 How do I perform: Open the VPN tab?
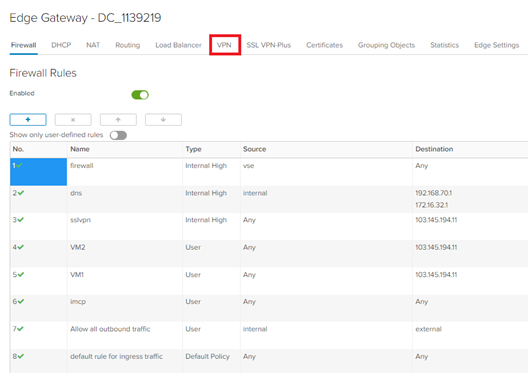pyautogui.click(x=224, y=45)
